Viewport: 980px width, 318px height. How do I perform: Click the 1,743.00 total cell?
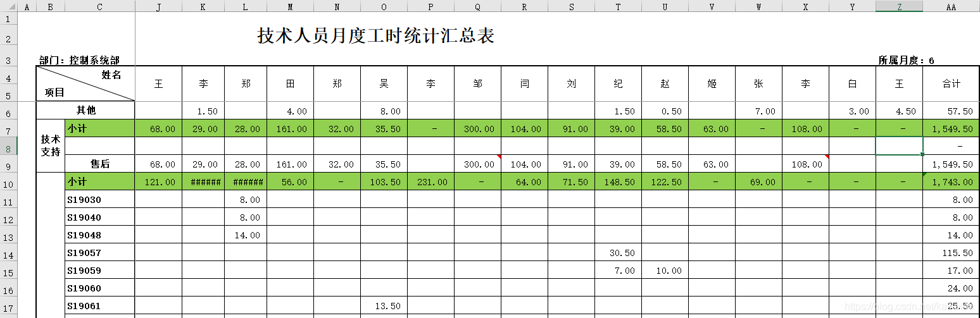coord(951,181)
